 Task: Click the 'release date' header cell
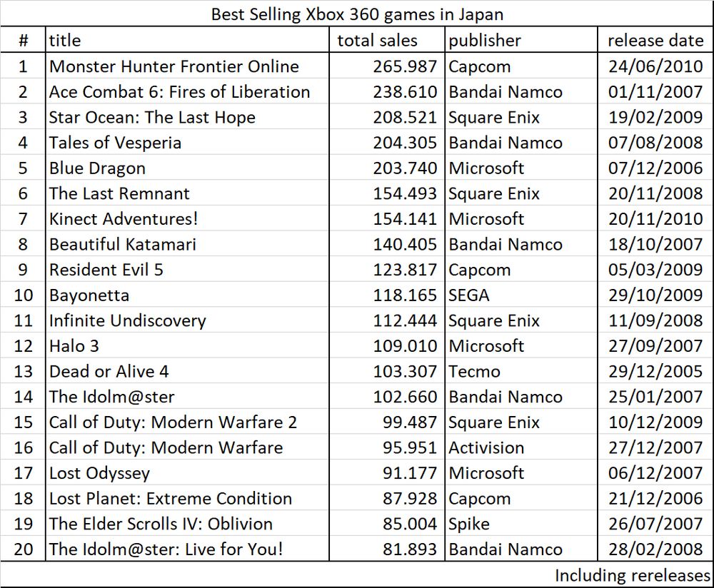[655, 40]
